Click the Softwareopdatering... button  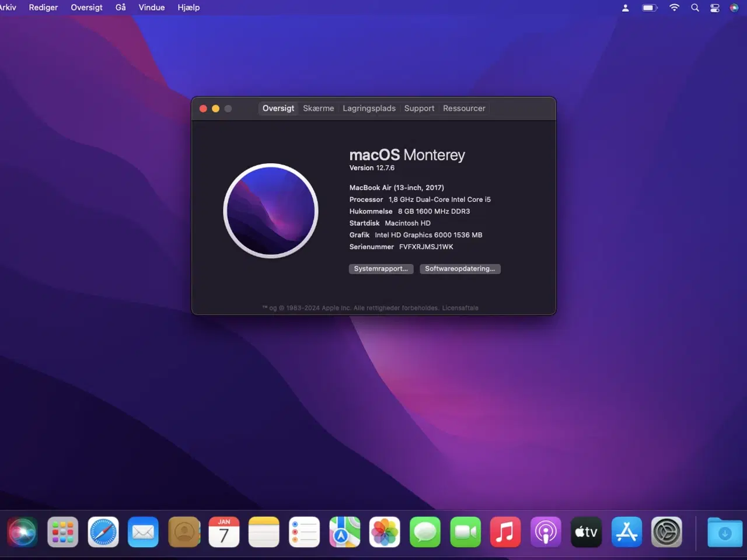(460, 269)
